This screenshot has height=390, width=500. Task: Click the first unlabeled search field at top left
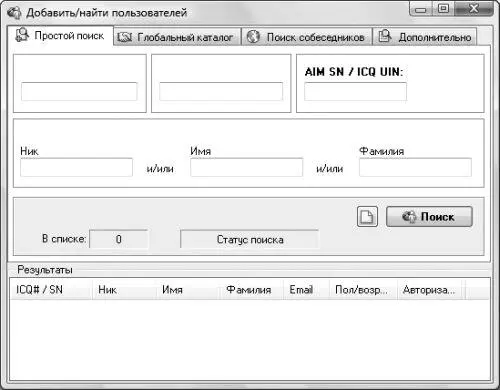click(79, 91)
